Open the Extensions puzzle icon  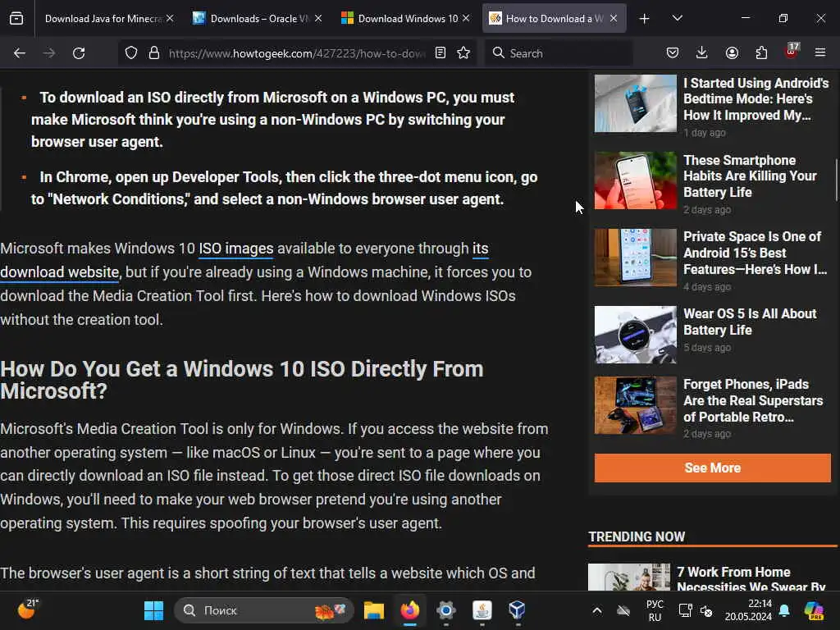pyautogui.click(x=761, y=52)
